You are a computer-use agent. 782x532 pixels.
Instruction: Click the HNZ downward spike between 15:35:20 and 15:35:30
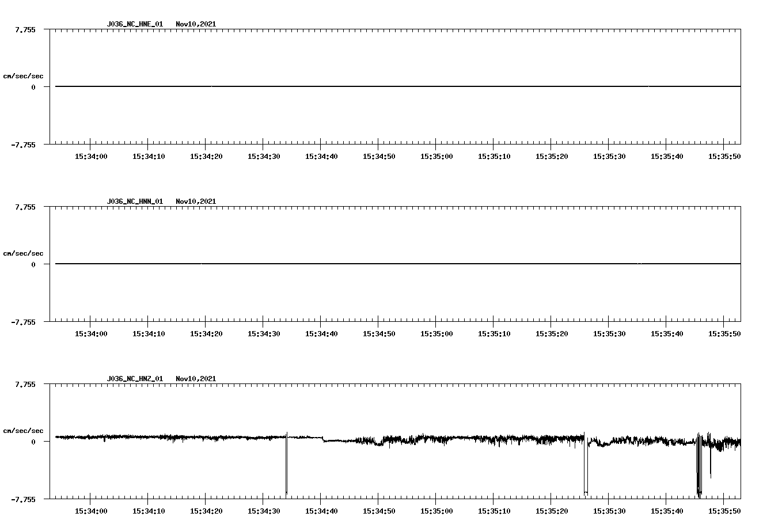[586, 463]
